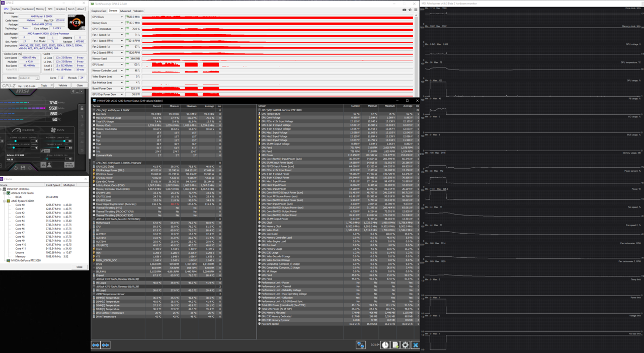Viewport: 644px width, 353px height.
Task: Select Afterburner profile slot 1
Action: pyautogui.click(x=82, y=116)
